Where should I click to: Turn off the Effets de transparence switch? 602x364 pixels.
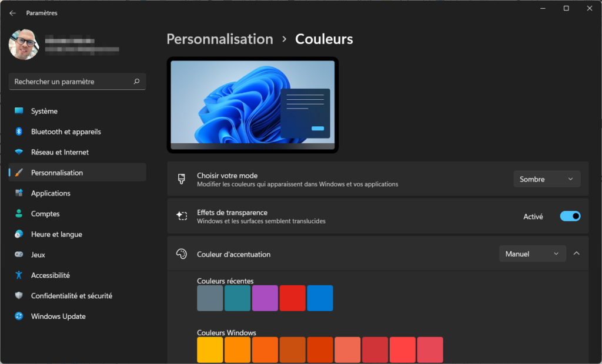(570, 216)
